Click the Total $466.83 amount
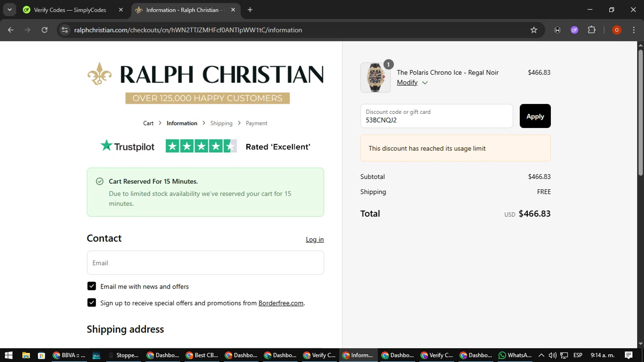 535,214
